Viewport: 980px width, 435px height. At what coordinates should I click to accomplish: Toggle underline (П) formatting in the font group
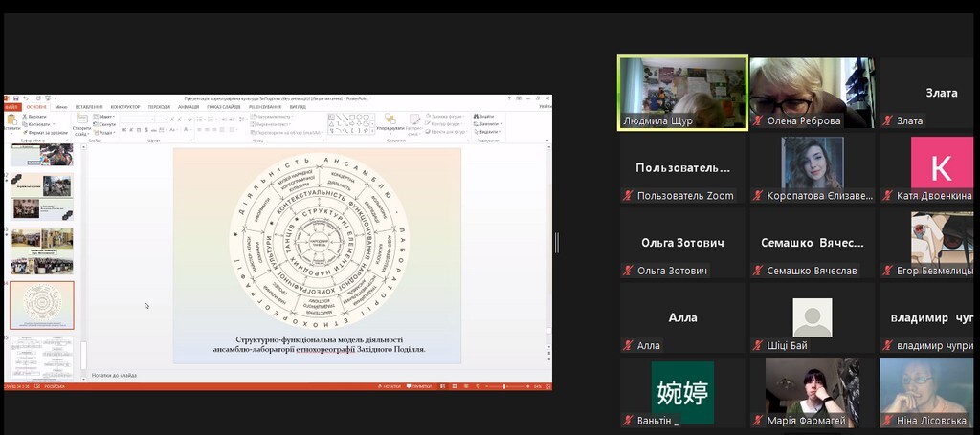139,130
